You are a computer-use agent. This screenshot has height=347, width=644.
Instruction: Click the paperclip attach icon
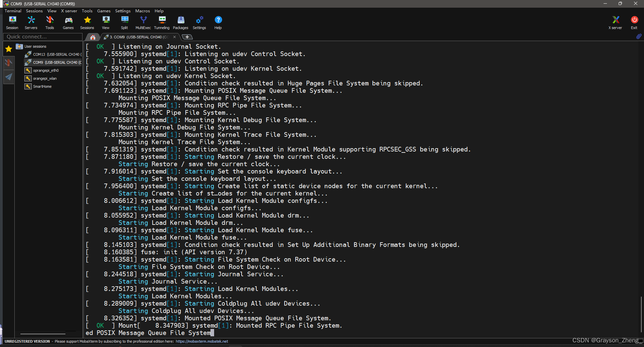pos(639,36)
